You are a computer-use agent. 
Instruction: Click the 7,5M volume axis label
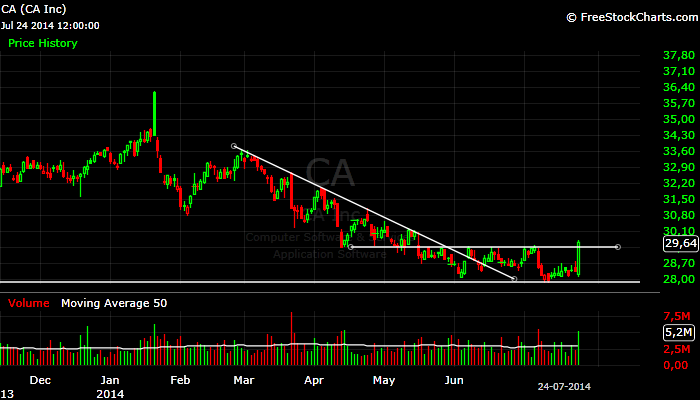(677, 316)
